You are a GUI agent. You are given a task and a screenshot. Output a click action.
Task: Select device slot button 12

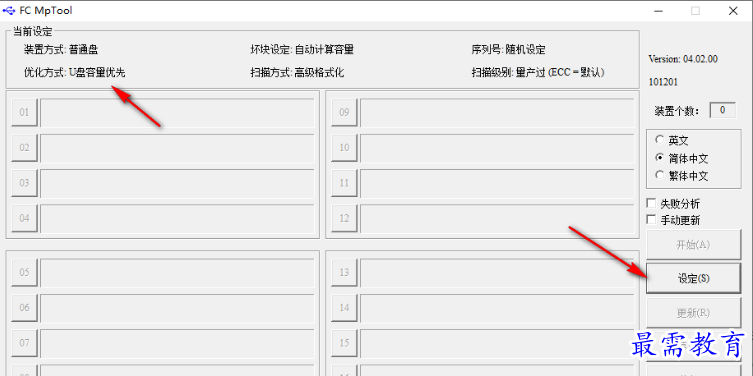[x=344, y=218]
